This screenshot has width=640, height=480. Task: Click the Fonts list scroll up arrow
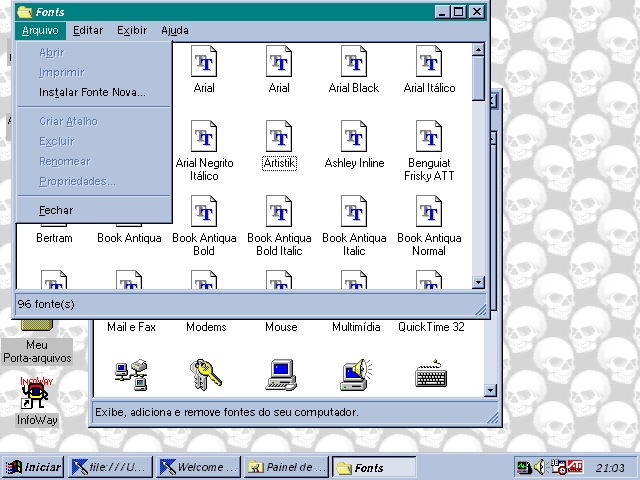point(478,49)
